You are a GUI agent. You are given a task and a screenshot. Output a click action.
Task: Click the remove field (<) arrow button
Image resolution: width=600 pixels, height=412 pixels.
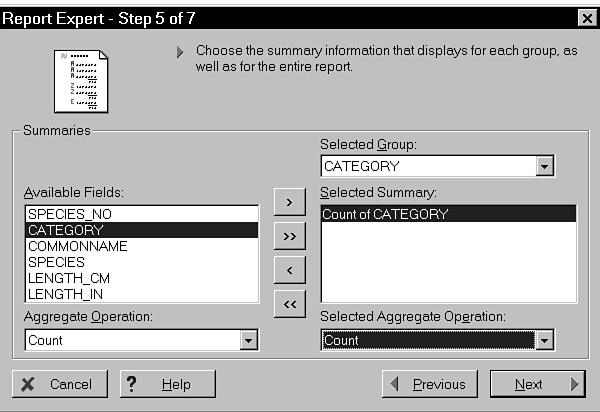tap(289, 270)
